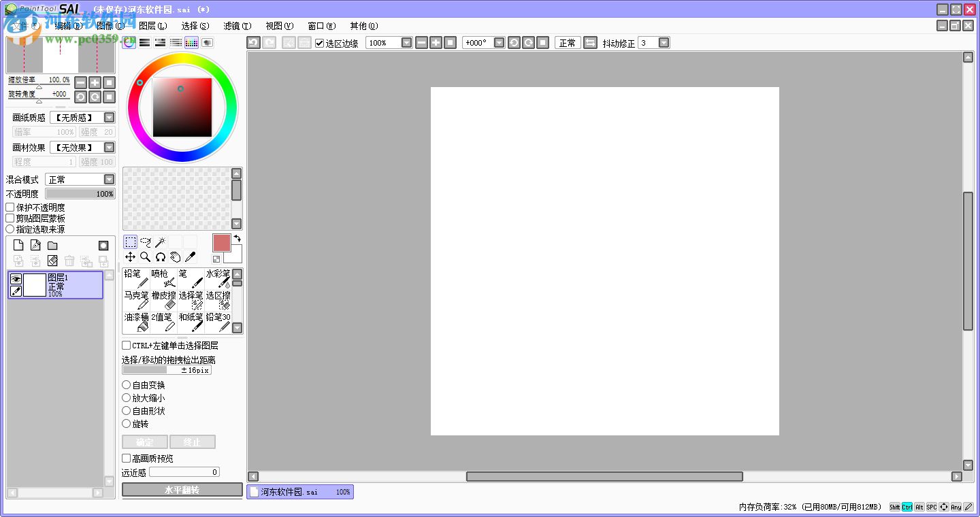Select the eyedropper color picker tool
Image resolution: width=980 pixels, height=517 pixels.
point(190,257)
